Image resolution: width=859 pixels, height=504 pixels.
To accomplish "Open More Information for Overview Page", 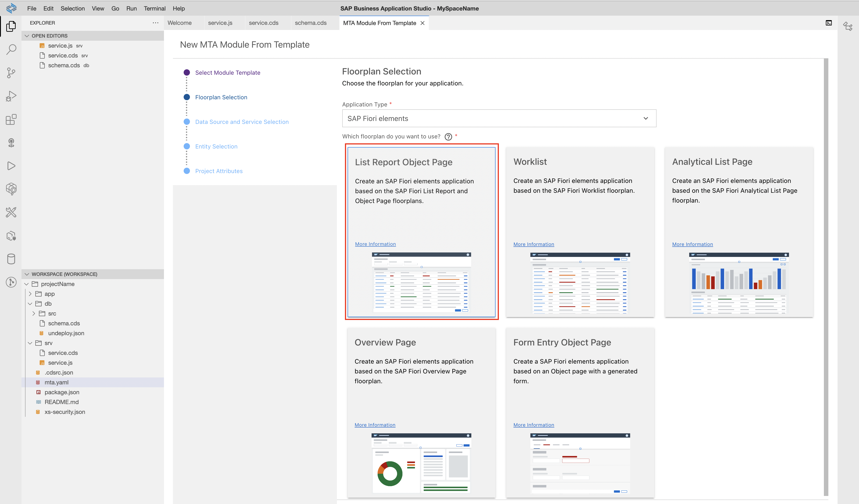I will [x=375, y=425].
